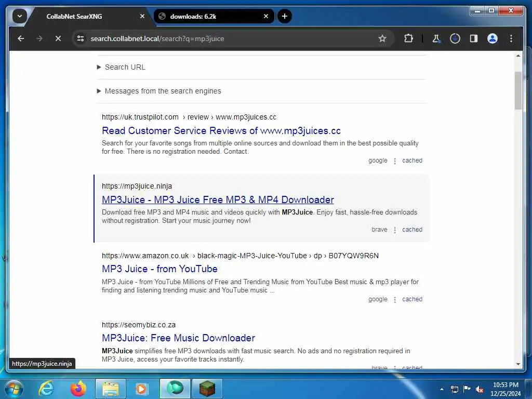
Task: Launch Internet Explorer from taskbar
Action: [x=46, y=389]
